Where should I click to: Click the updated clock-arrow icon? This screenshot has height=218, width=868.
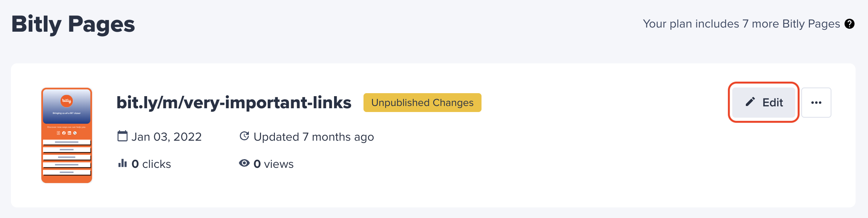[244, 136]
